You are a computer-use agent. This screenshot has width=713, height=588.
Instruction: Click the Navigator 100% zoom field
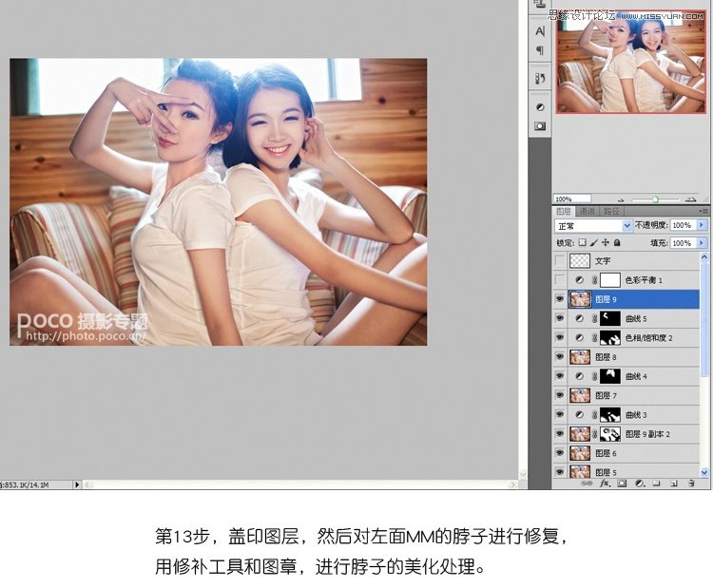[x=572, y=199]
